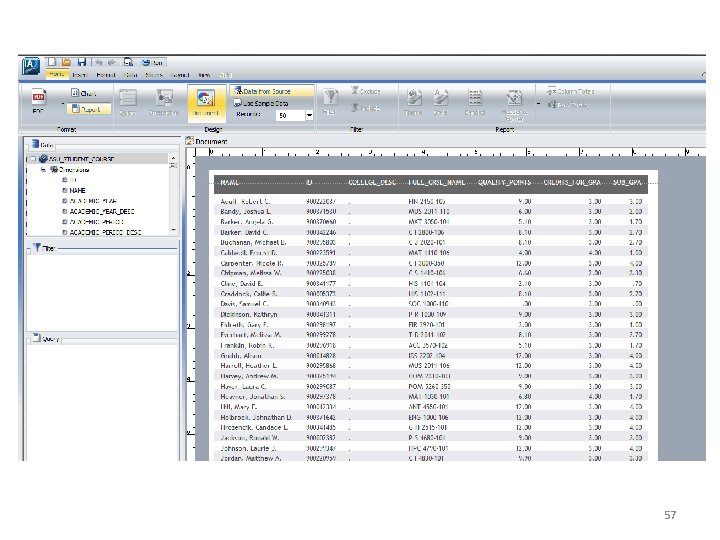Select the ACADEMIC_YEAR_DESC field
The image size is (720, 540).
[98, 211]
